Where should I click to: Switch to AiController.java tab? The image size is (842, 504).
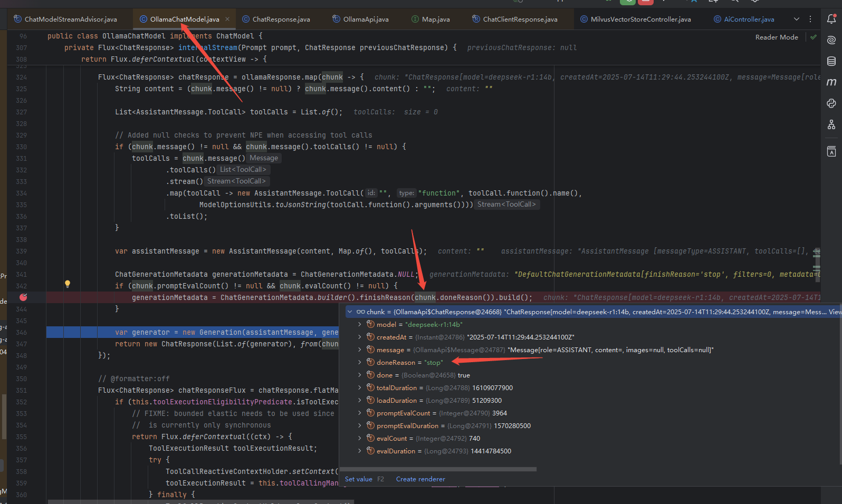click(x=744, y=19)
